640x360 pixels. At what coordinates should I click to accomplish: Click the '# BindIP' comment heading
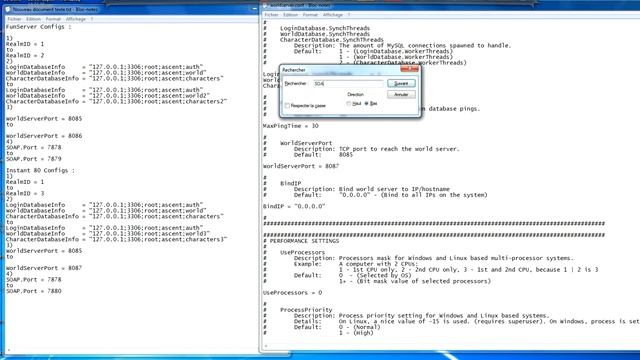[x=282, y=184]
